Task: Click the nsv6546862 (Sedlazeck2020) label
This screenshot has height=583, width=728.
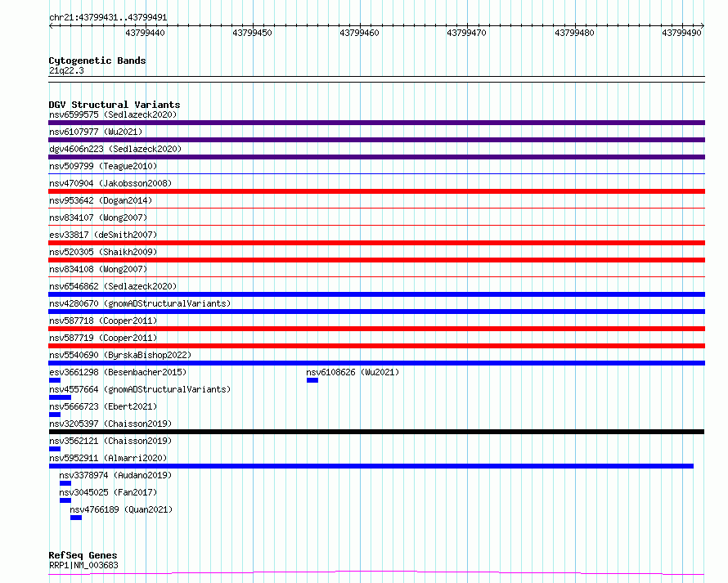Action: 113,286
